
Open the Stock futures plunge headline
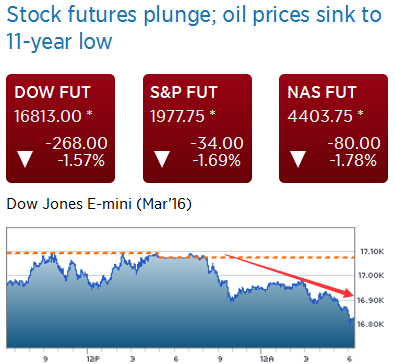[194, 28]
